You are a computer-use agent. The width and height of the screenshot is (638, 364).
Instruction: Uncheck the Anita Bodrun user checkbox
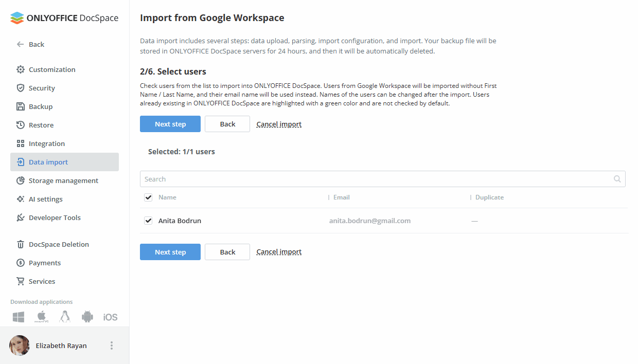(x=148, y=220)
